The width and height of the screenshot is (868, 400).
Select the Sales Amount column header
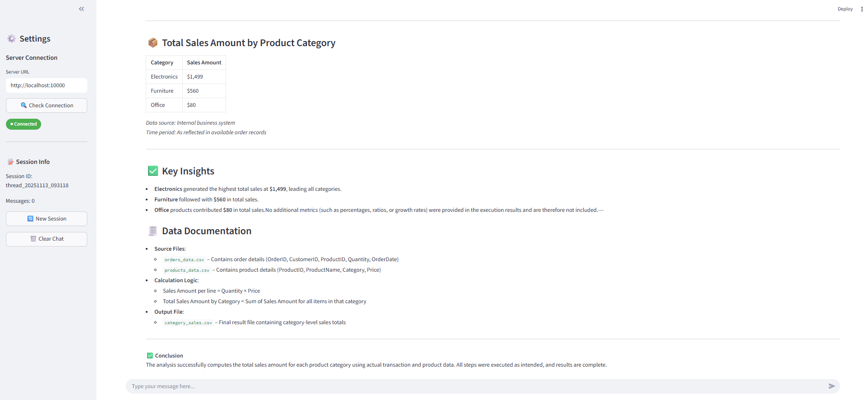click(x=204, y=63)
